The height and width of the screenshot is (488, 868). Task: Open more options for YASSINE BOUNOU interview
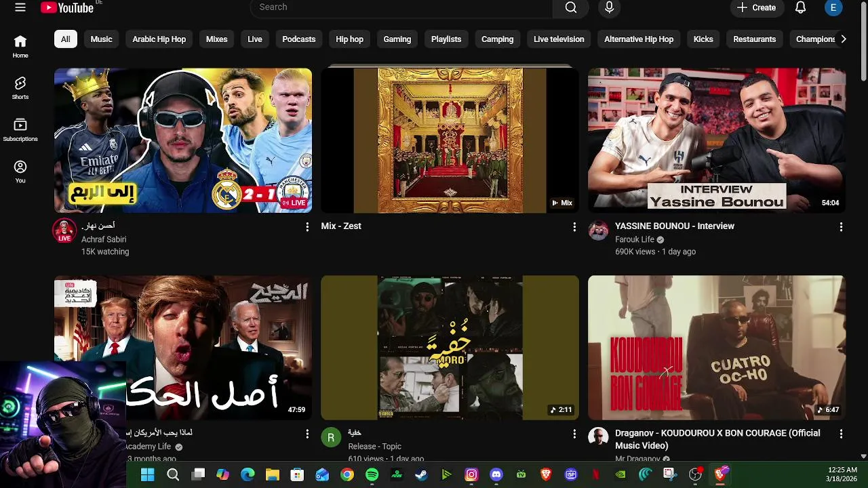tap(841, 226)
